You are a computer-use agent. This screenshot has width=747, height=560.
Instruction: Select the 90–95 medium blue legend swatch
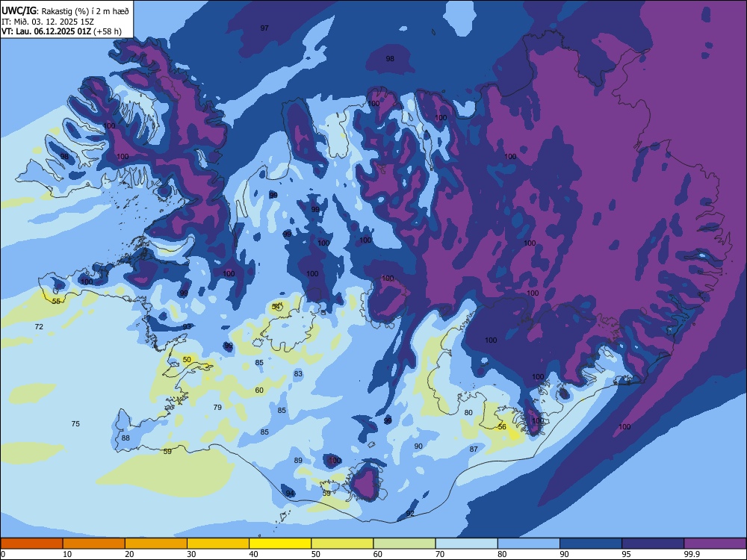[591, 544]
